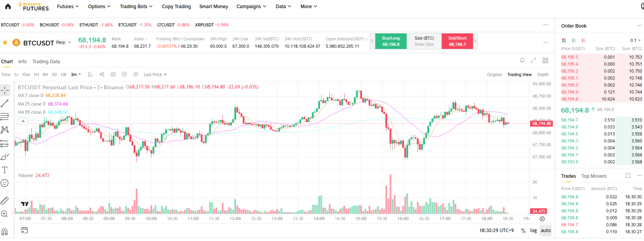Click the Size (BTC) input field
Viewport: 644px width, 241px height.
[x=424, y=41]
